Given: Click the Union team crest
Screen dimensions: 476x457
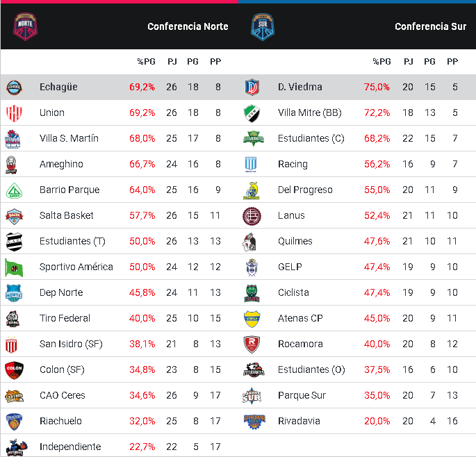Looking at the screenshot, I should click(x=15, y=113).
